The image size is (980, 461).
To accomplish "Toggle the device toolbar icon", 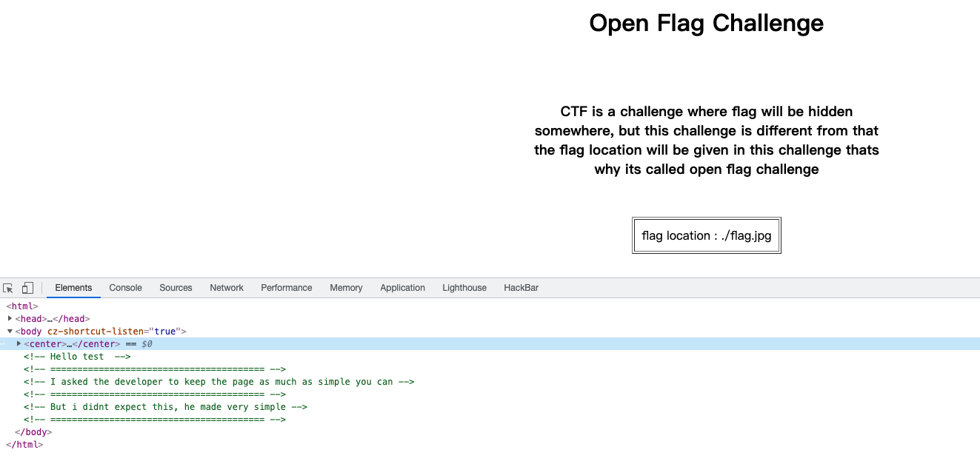I will [x=27, y=288].
